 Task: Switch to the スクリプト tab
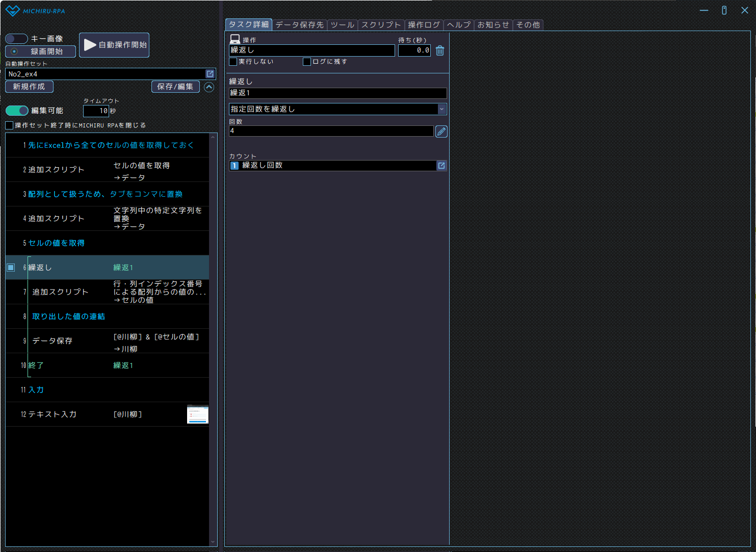coord(381,24)
